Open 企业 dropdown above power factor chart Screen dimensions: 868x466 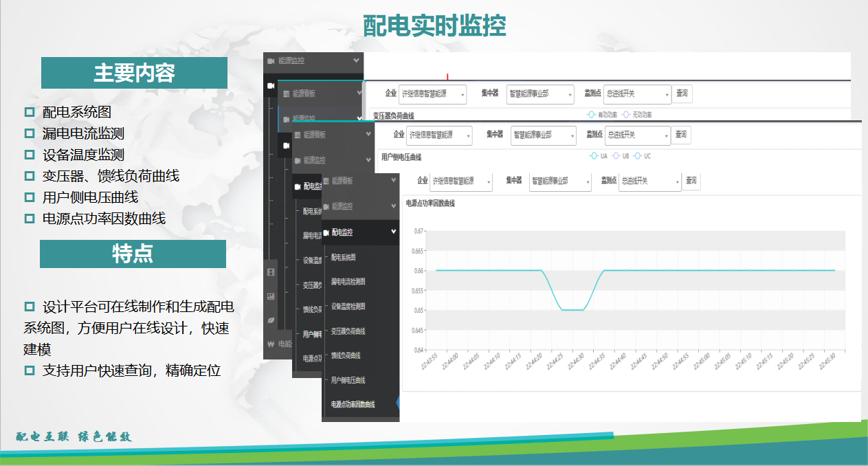460,181
